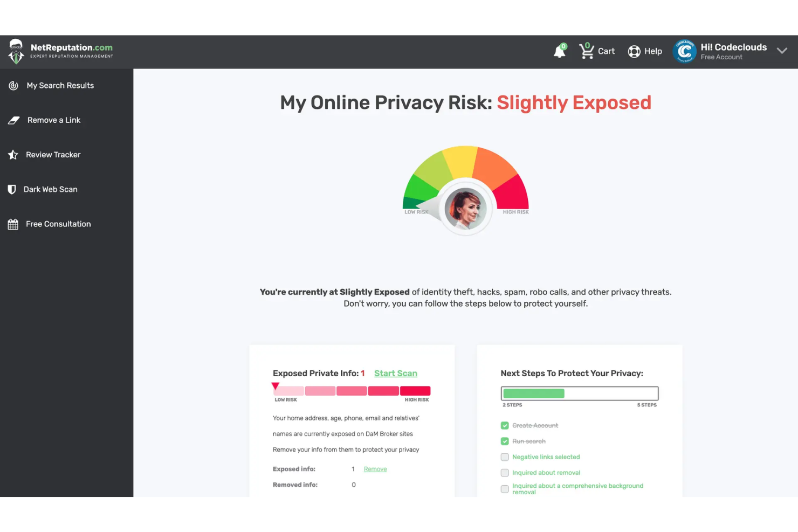Screen dimensions: 798x532
Task: Click the Free Consultation calendar icon
Action: point(13,224)
